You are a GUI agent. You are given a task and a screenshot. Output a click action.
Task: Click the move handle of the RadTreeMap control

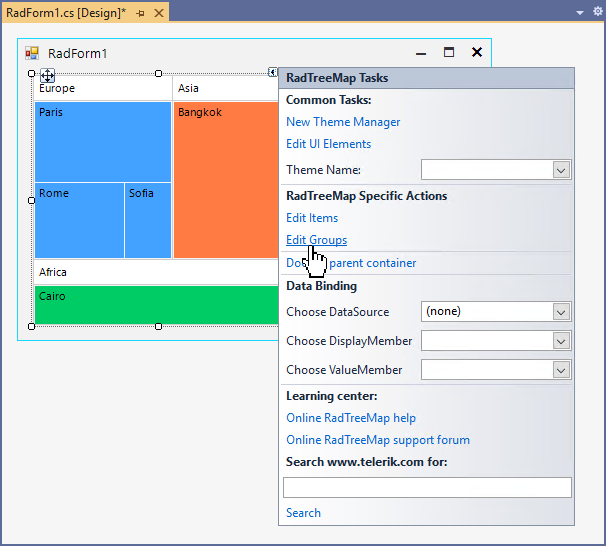coord(48,76)
